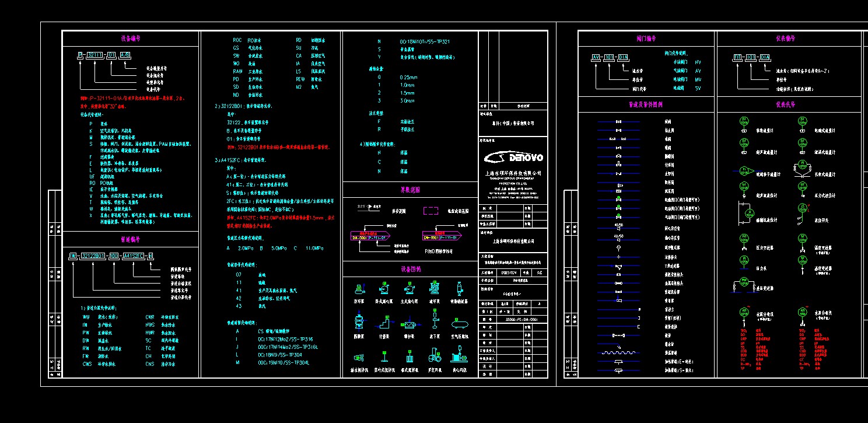The width and height of the screenshot is (868, 423).
Task: Click the REW fluid code
Action: click(x=300, y=79)
